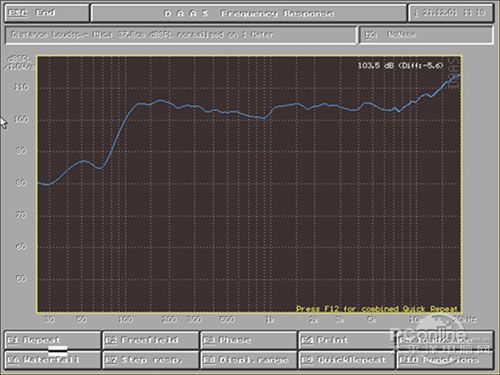Screen dimensions: 500x375
Task: Click the 110 dB axis label
Action: (21, 87)
